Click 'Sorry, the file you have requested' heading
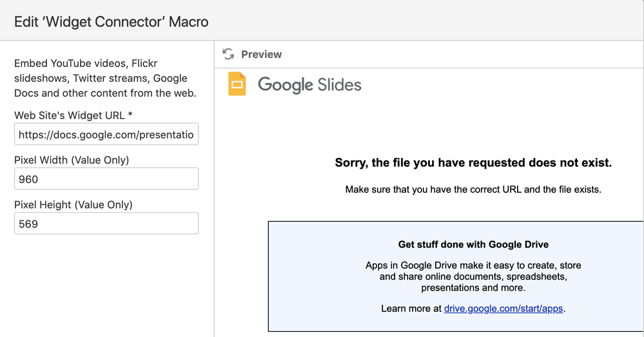Viewport: 644px width, 337px height. click(473, 162)
